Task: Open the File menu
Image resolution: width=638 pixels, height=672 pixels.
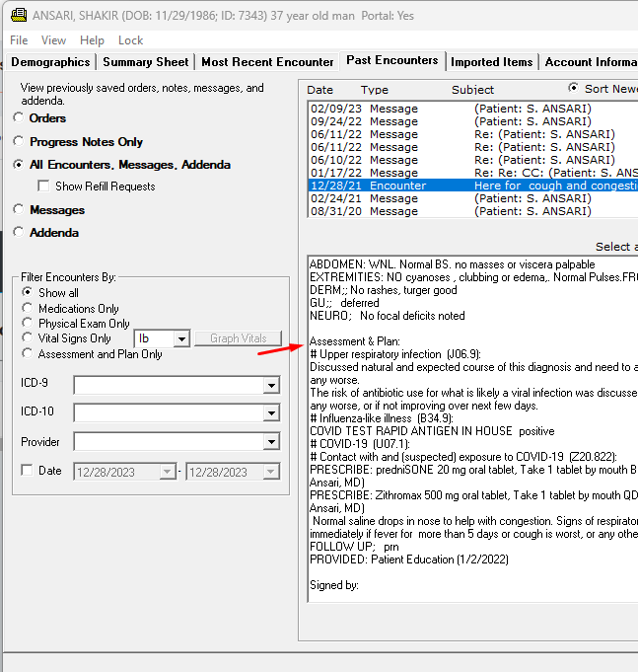Action: pos(19,40)
